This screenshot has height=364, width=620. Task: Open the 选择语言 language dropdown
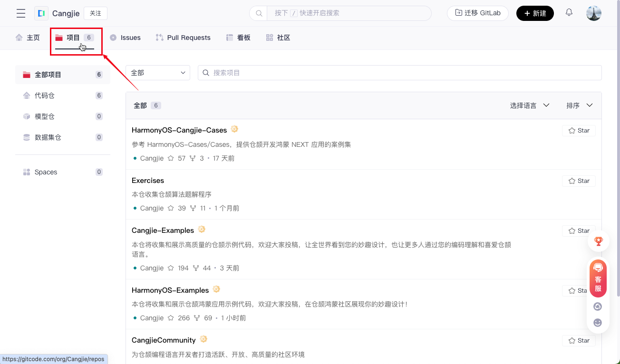point(529,105)
